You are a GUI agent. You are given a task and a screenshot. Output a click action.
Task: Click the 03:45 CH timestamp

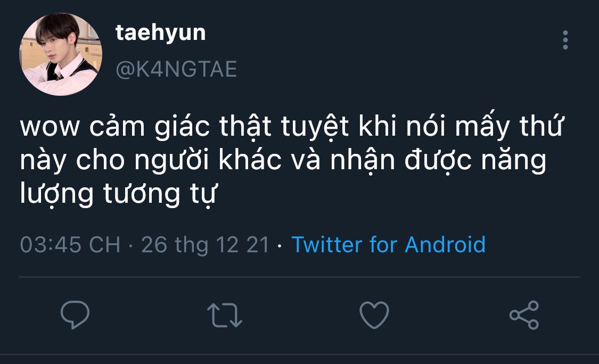point(70,244)
